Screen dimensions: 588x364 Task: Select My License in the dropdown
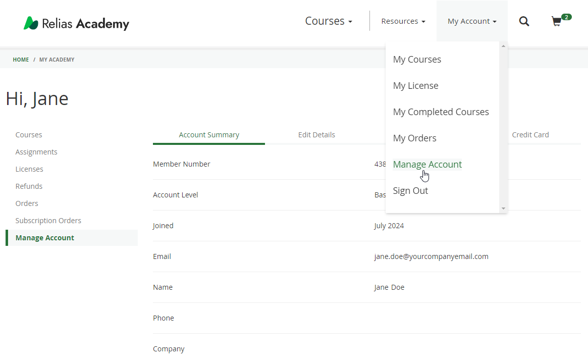pos(415,85)
